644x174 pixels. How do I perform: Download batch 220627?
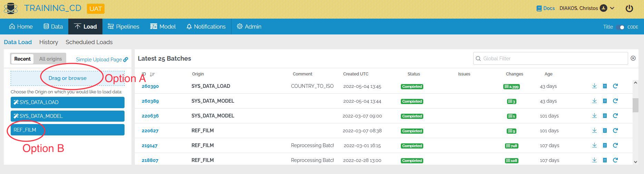click(x=594, y=131)
